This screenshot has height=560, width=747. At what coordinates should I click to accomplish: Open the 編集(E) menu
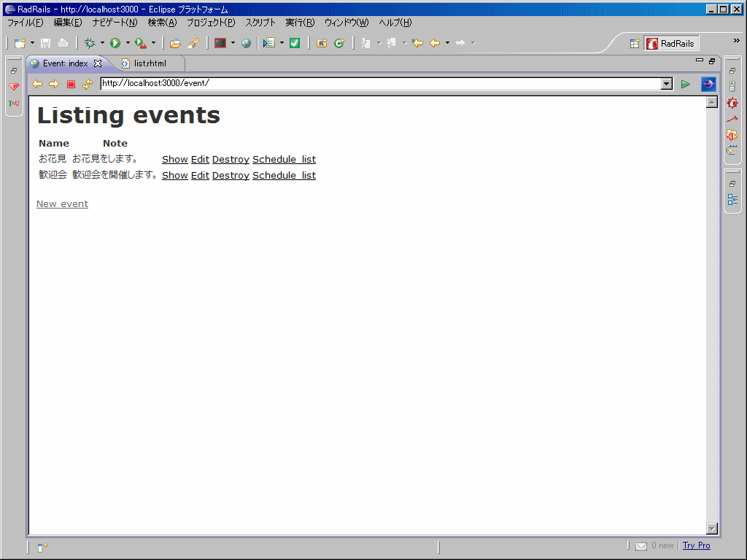coord(68,23)
